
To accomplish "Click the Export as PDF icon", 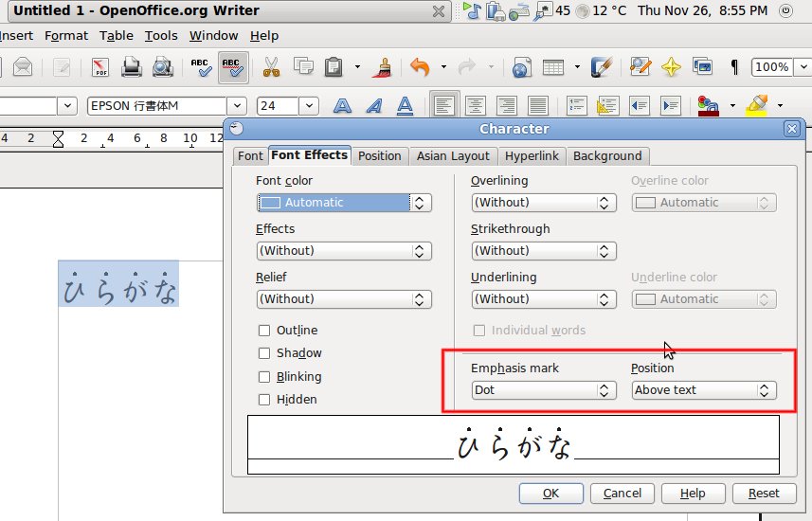I will [x=99, y=67].
